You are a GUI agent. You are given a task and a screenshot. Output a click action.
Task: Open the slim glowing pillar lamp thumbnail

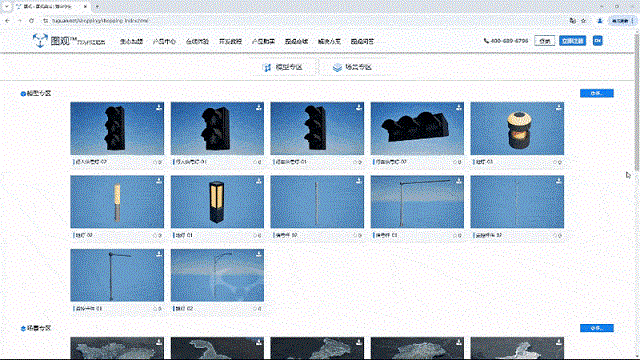(x=117, y=202)
